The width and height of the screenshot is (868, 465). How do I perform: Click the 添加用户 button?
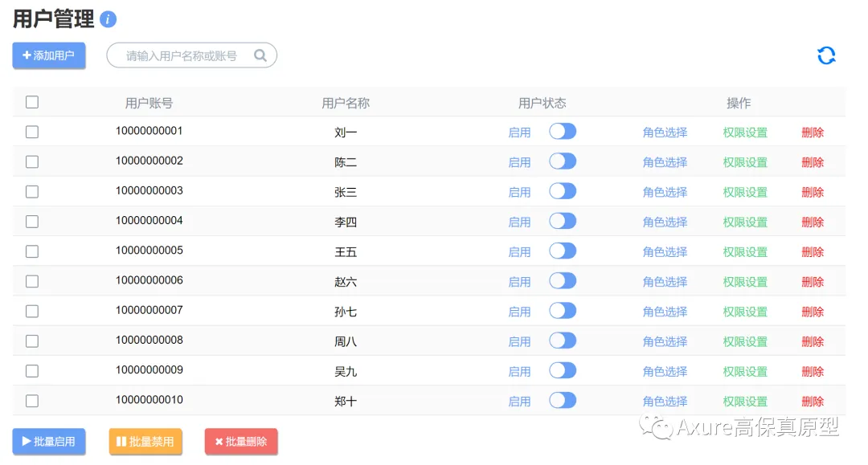click(x=48, y=56)
